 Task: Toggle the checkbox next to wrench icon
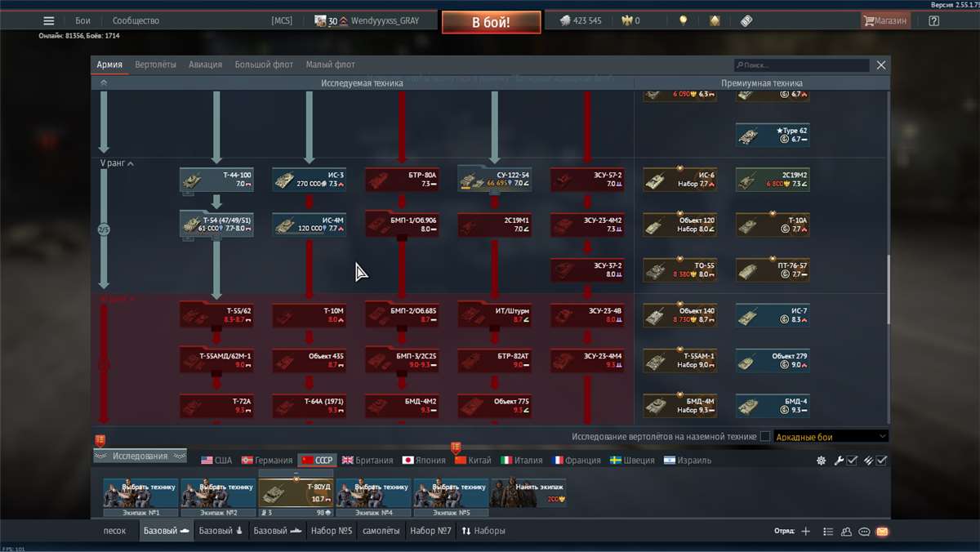click(852, 461)
